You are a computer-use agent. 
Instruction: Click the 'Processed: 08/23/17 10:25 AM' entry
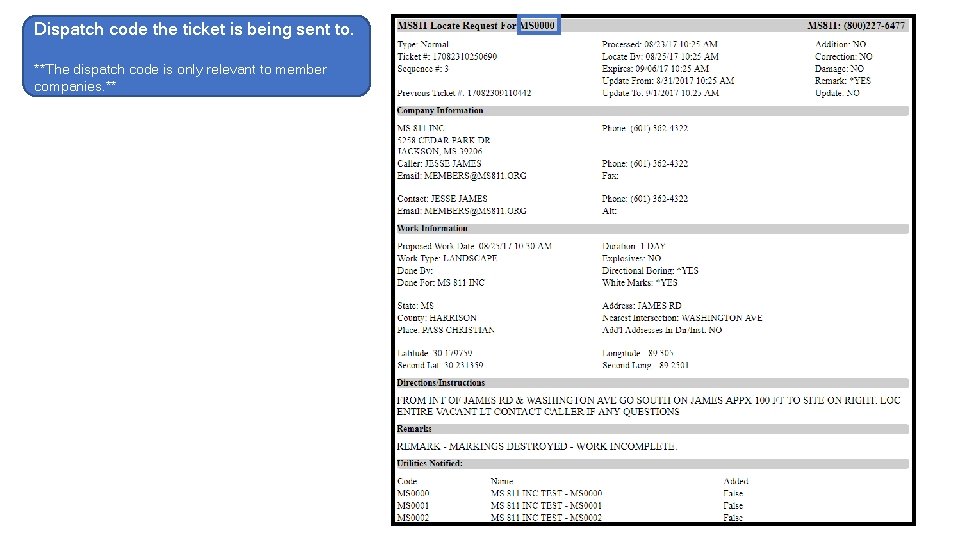pos(659,44)
